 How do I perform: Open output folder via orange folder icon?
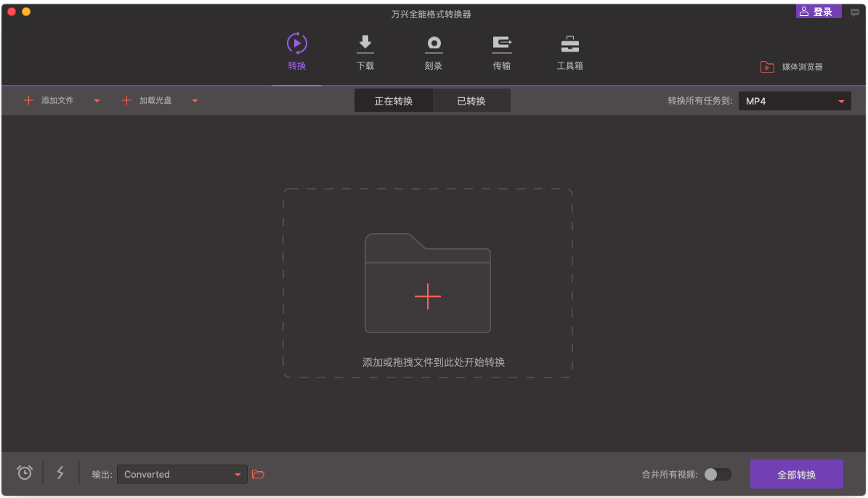point(258,474)
